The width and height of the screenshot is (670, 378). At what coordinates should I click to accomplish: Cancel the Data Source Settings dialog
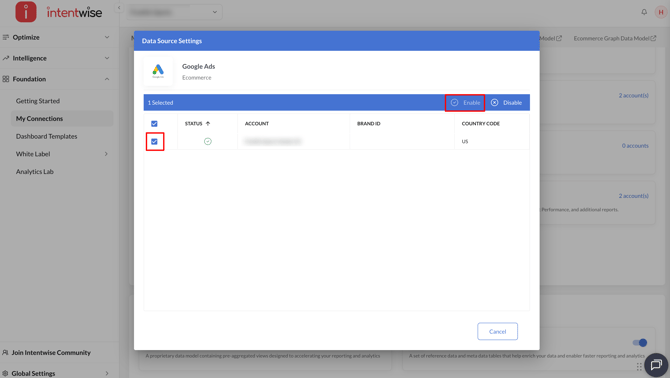click(497, 331)
